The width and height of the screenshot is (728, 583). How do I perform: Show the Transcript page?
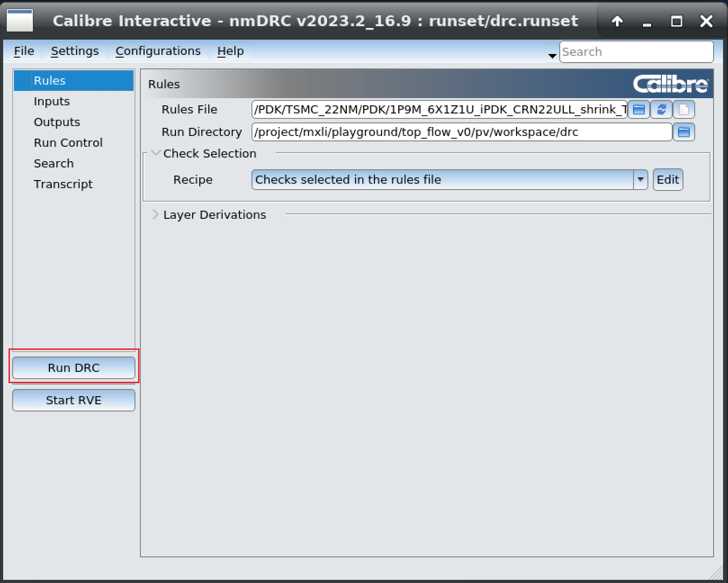pos(63,184)
